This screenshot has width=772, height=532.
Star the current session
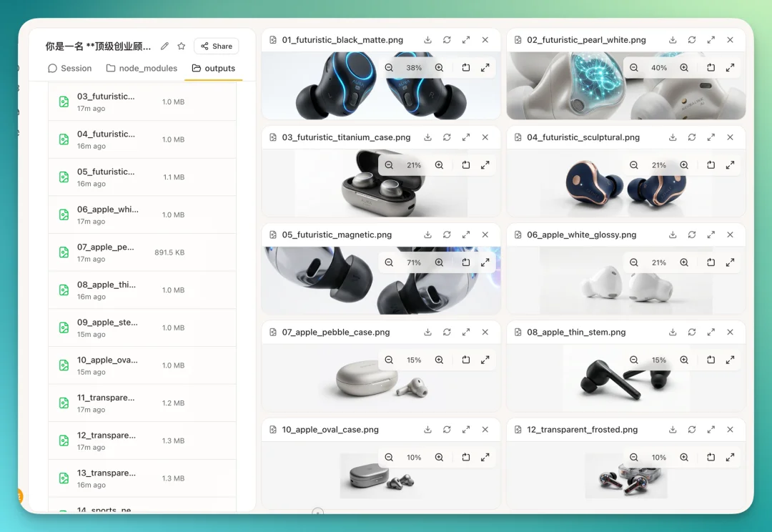[x=181, y=45]
